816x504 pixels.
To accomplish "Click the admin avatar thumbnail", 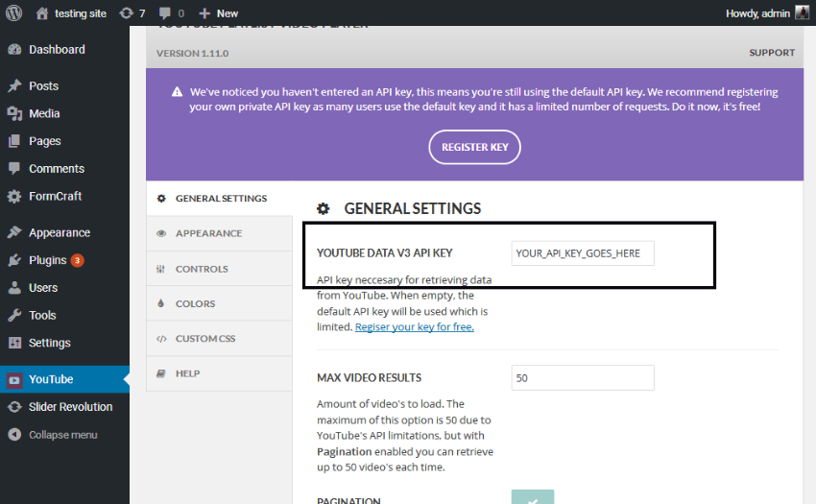I will (x=802, y=13).
